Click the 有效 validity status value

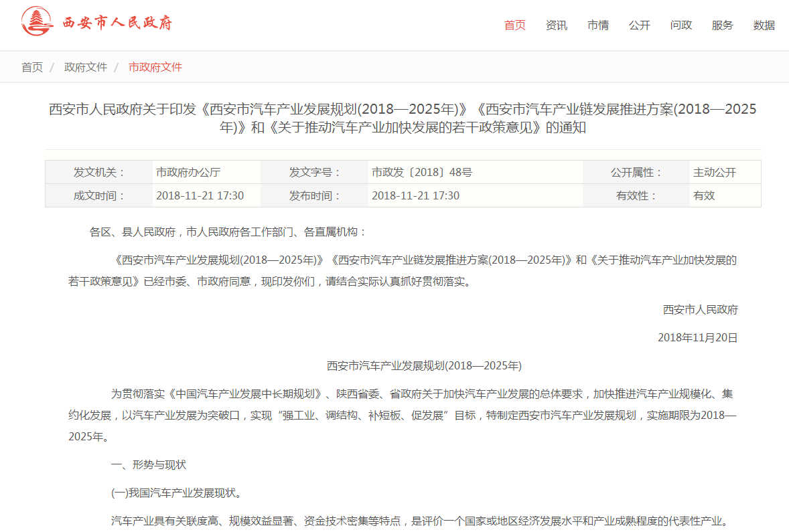pyautogui.click(x=704, y=196)
